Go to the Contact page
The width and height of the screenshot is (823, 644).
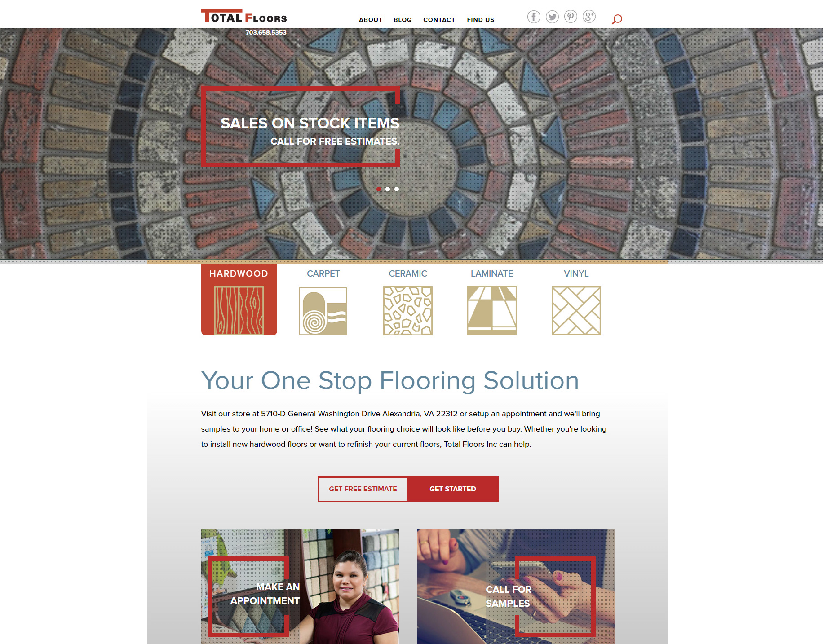click(x=439, y=20)
